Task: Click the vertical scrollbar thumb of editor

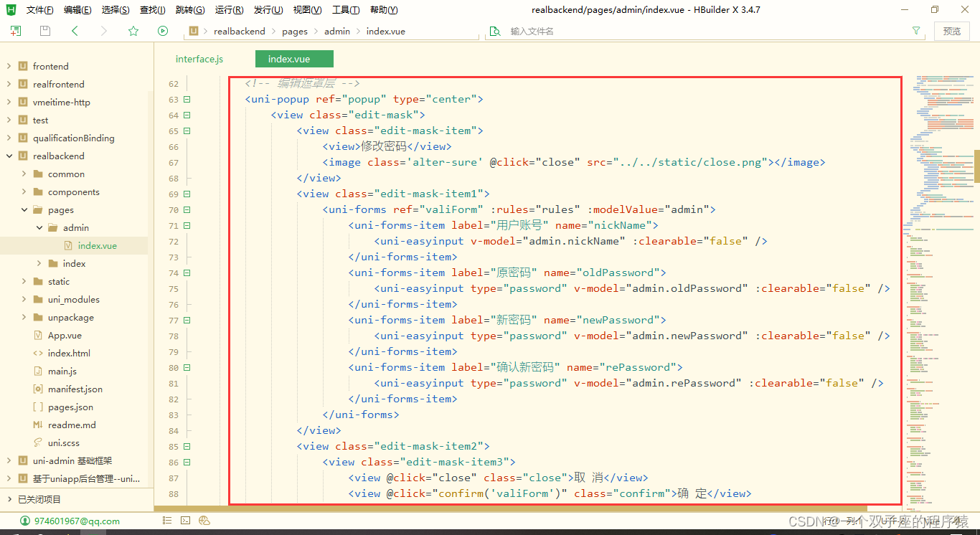Action: tap(976, 166)
